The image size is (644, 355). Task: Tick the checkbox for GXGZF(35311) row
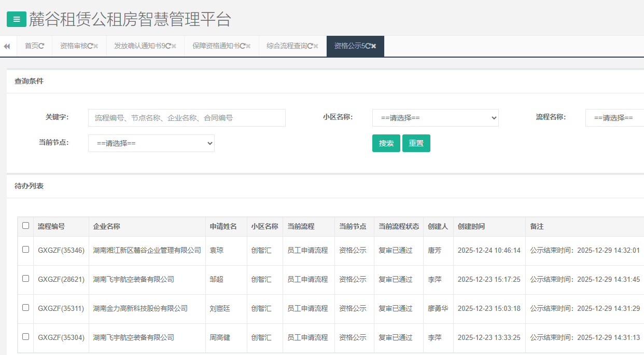point(26,308)
